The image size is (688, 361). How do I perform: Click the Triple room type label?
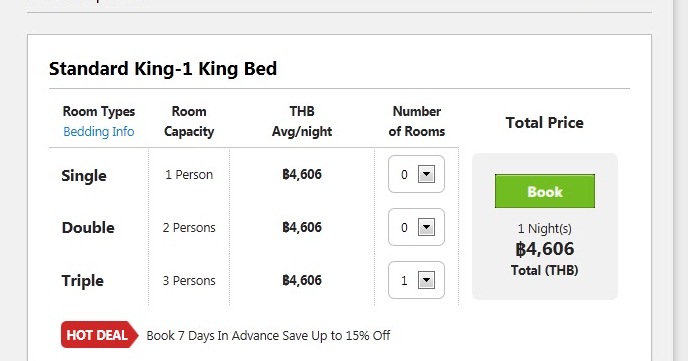click(x=82, y=281)
